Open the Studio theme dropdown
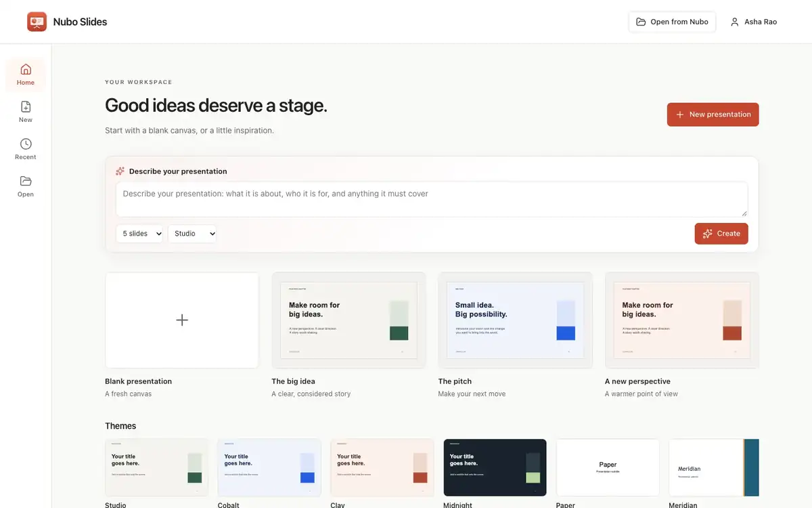812x508 pixels. pyautogui.click(x=192, y=234)
